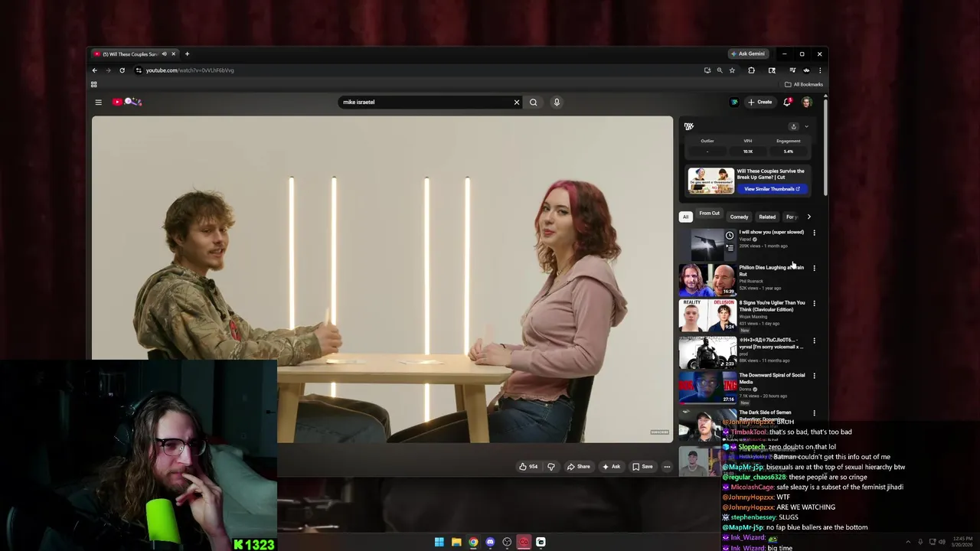Click the Ask button under video

coord(611,467)
